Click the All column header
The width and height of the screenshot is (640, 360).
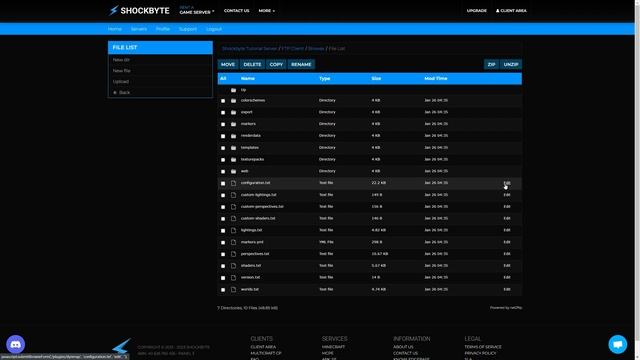point(223,78)
